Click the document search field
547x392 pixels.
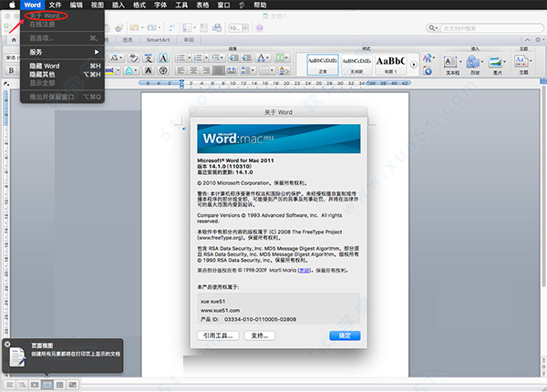coord(492,28)
